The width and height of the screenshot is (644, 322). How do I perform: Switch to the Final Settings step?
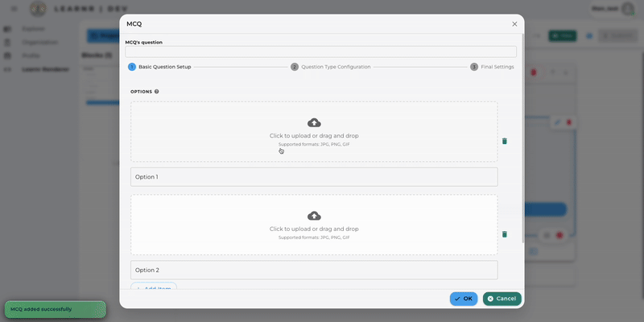point(492,67)
